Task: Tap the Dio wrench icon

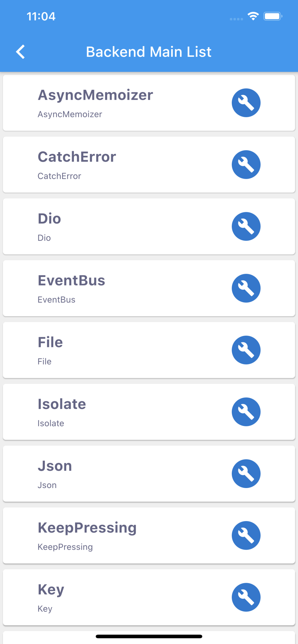Action: point(246,226)
